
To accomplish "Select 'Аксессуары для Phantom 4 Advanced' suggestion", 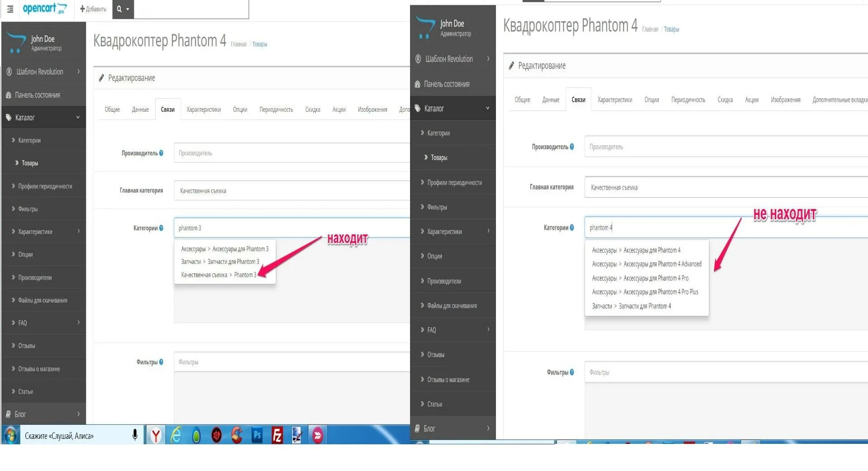I will (x=646, y=264).
